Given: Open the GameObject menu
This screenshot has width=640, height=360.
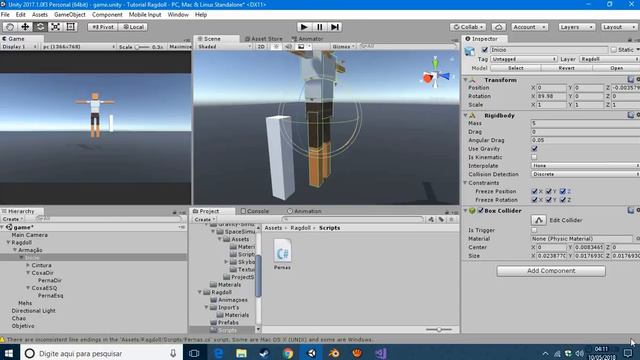Looking at the screenshot, I should pyautogui.click(x=70, y=15).
